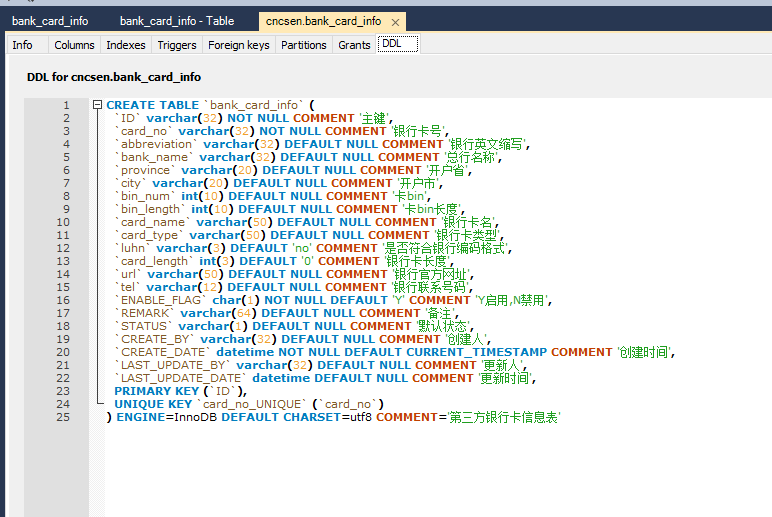772x517 pixels.
Task: Close the cncsen.bank_card_info tab
Action: tap(396, 22)
